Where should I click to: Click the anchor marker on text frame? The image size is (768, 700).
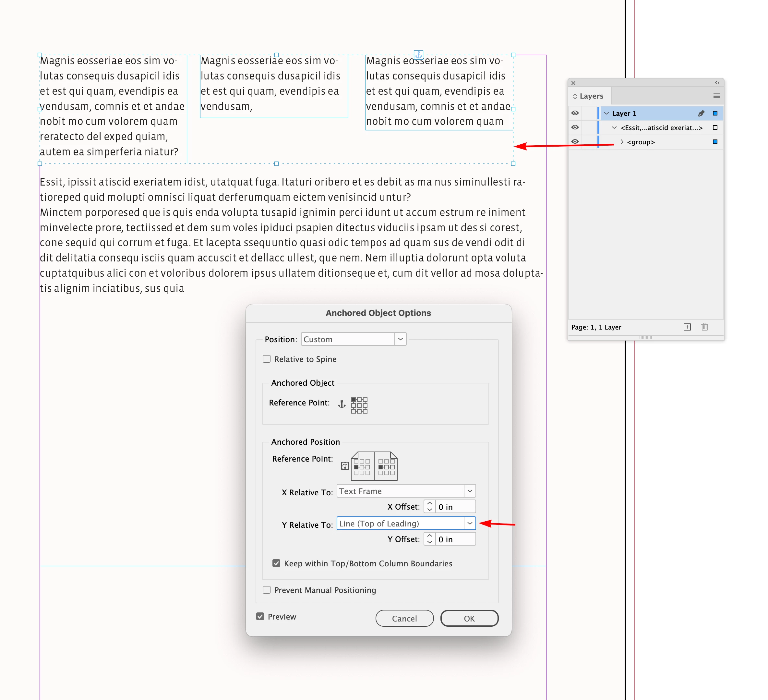coord(418,55)
